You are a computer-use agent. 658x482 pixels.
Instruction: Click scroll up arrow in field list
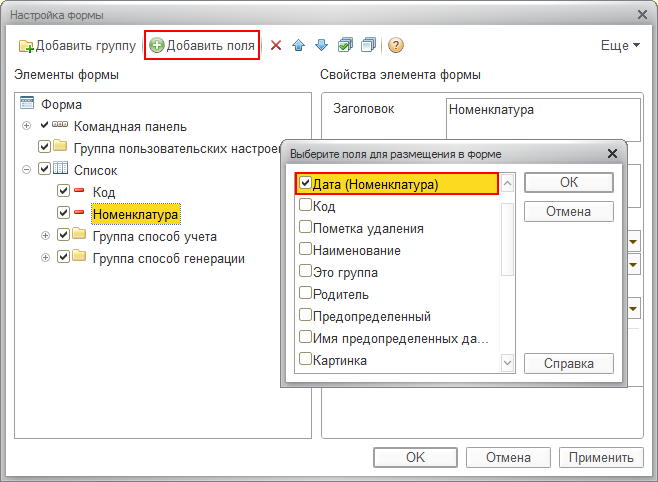click(x=507, y=183)
